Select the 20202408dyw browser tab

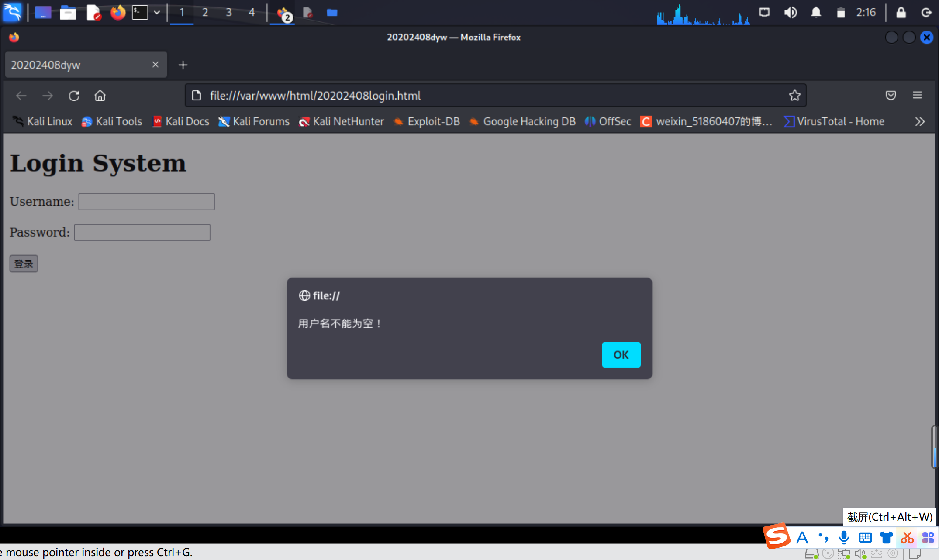[x=86, y=65]
